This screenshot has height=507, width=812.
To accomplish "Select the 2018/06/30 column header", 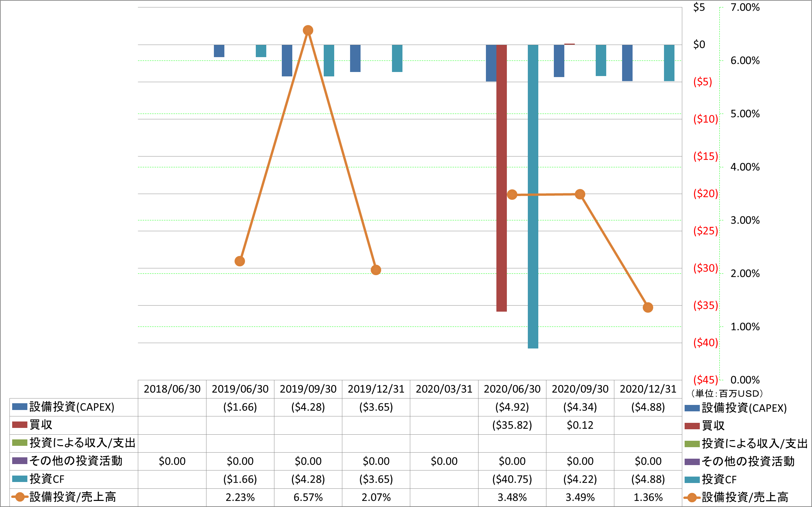I will 172,389.
